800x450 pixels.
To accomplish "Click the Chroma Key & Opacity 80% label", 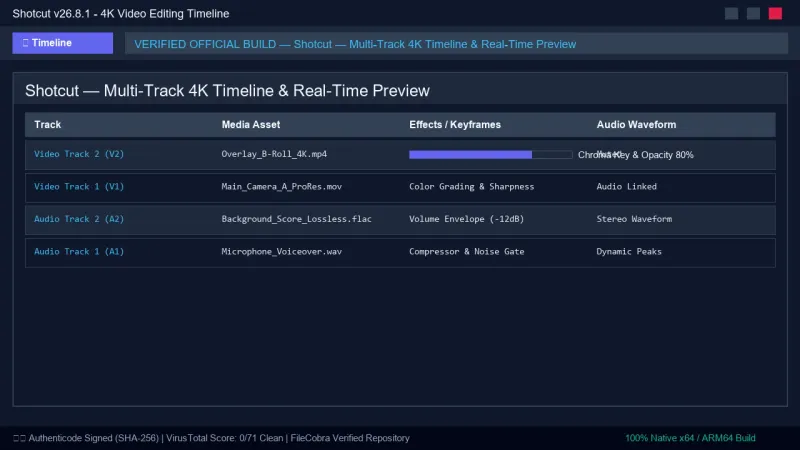I will click(636, 155).
